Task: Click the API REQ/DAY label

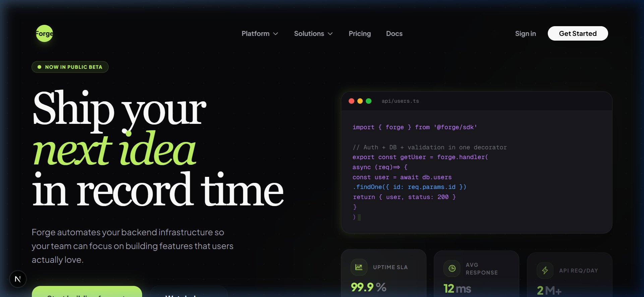Action: (x=579, y=270)
